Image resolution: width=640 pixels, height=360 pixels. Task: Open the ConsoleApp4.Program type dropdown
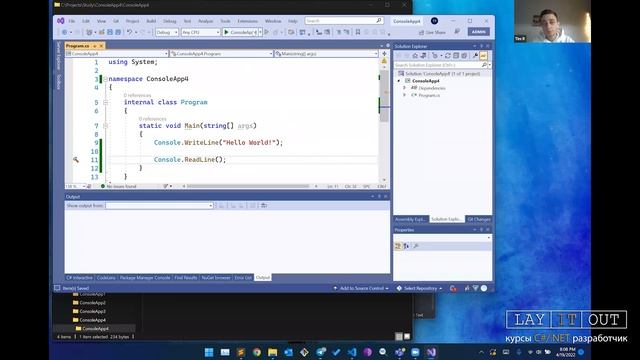[222, 53]
